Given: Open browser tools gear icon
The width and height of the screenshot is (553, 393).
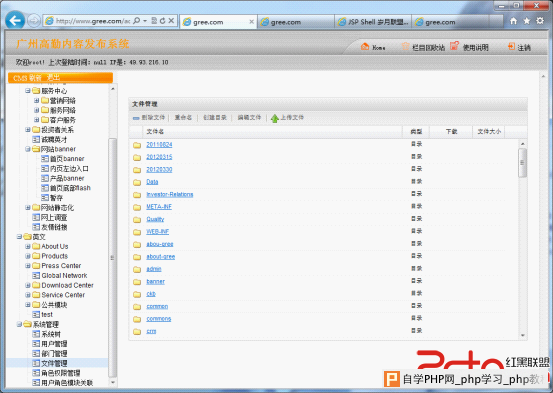Looking at the screenshot, I should click(540, 21).
